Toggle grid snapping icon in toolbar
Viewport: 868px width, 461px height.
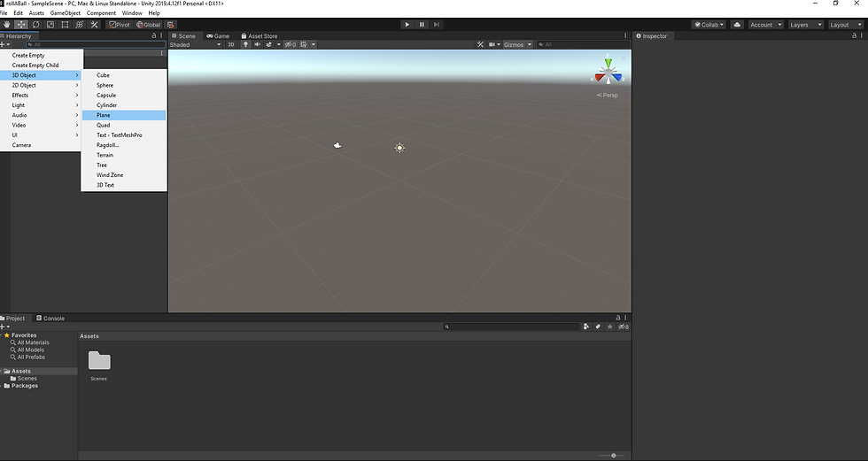(x=170, y=24)
